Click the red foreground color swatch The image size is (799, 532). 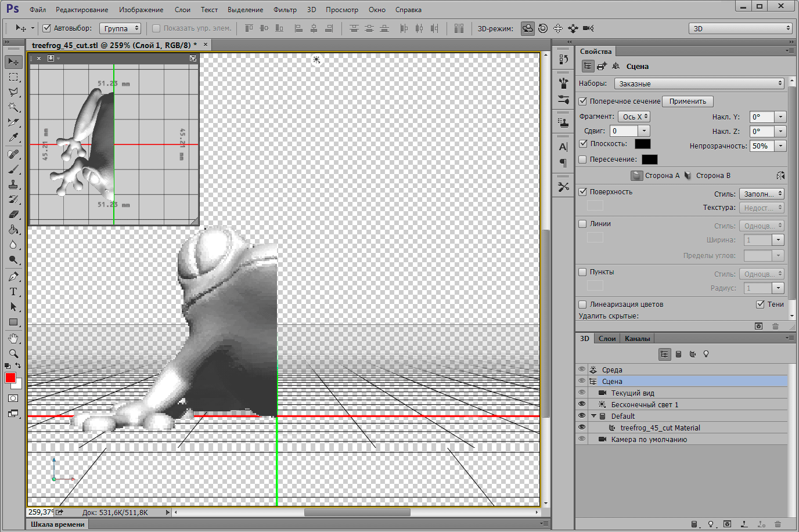point(10,378)
